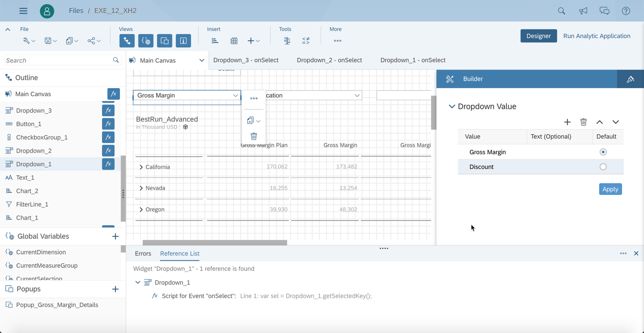Delete the widget using the trash icon
This screenshot has height=333, width=644.
click(x=254, y=136)
